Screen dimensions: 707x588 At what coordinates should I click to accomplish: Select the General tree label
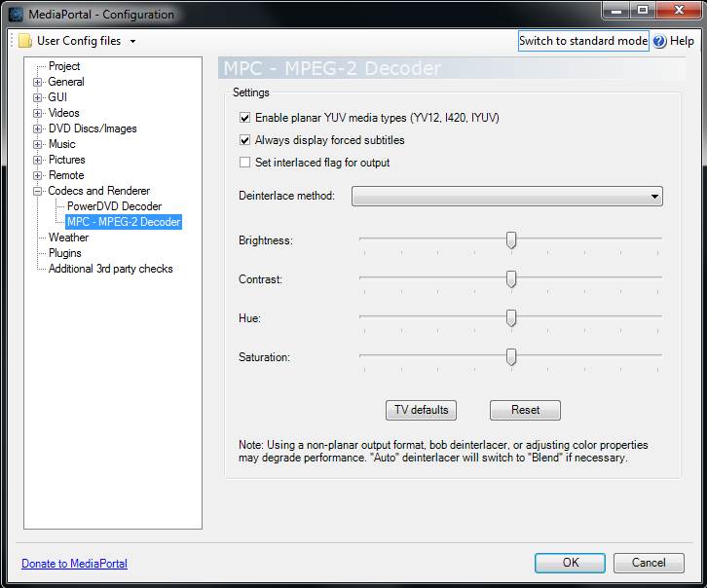coord(66,82)
